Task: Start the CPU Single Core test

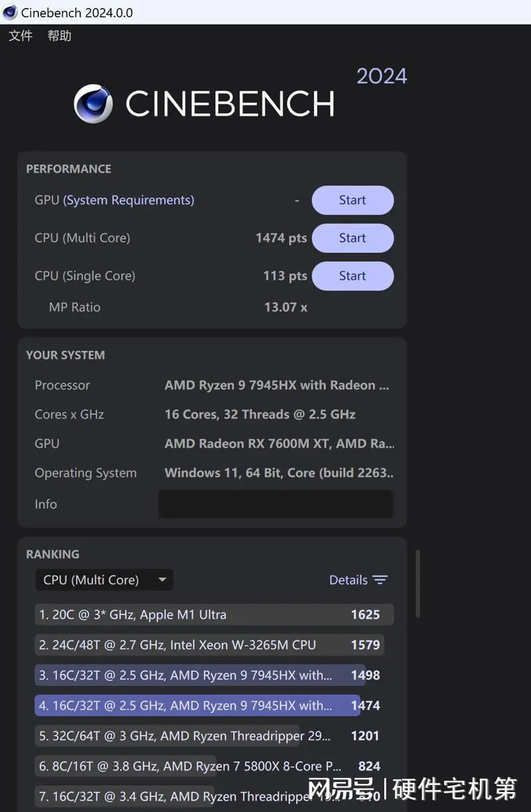Action: point(352,276)
